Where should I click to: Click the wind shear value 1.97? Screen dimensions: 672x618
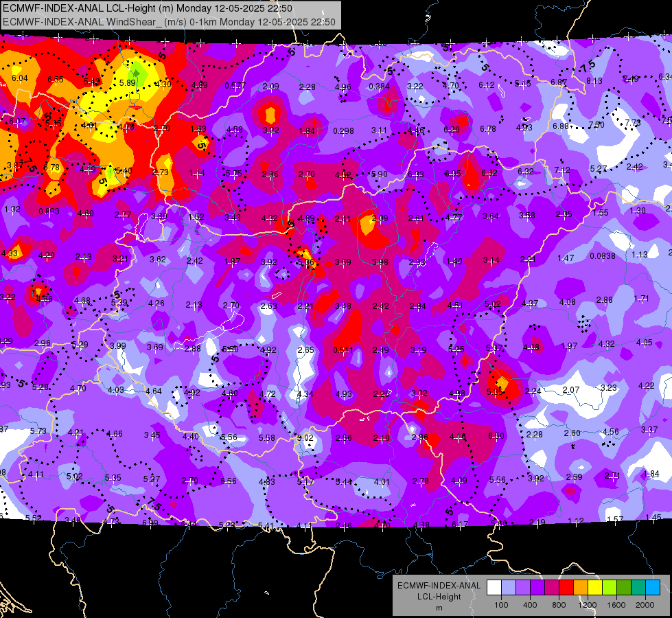pyautogui.click(x=570, y=345)
